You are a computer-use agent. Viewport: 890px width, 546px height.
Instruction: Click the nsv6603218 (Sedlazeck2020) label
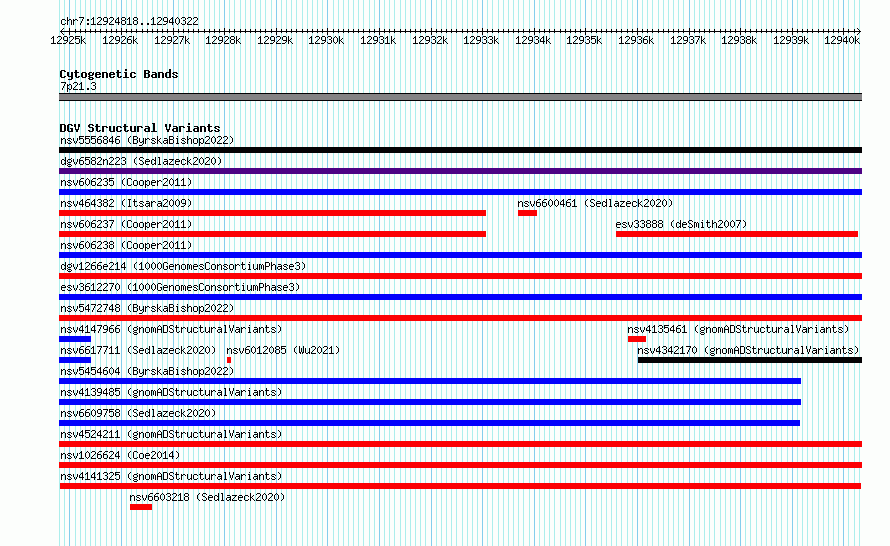(207, 497)
